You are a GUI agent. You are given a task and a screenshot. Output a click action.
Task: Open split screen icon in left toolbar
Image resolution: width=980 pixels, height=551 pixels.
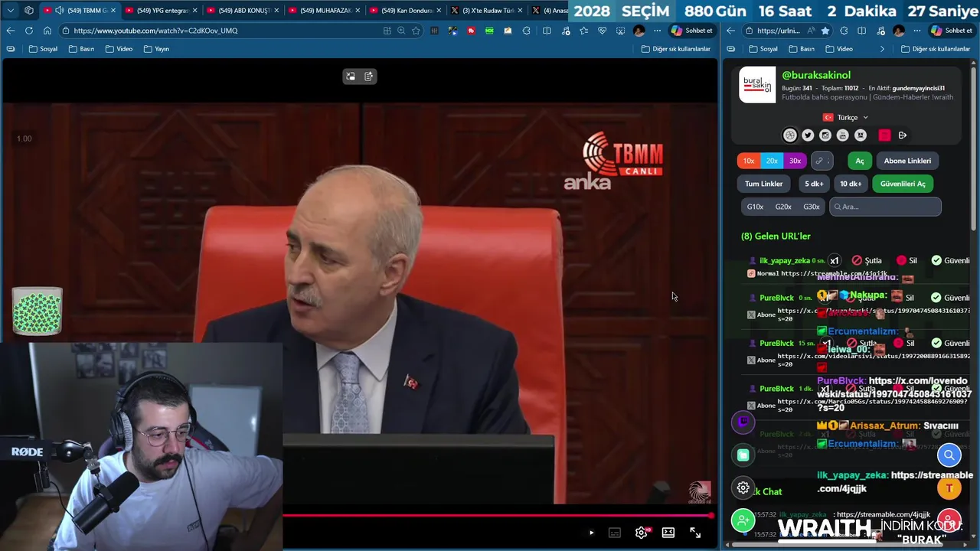(547, 31)
